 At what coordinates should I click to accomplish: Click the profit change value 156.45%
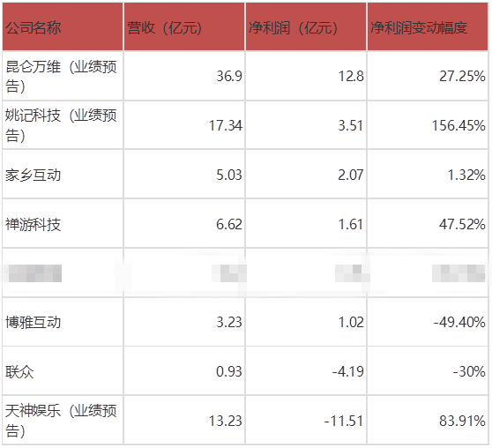(458, 125)
